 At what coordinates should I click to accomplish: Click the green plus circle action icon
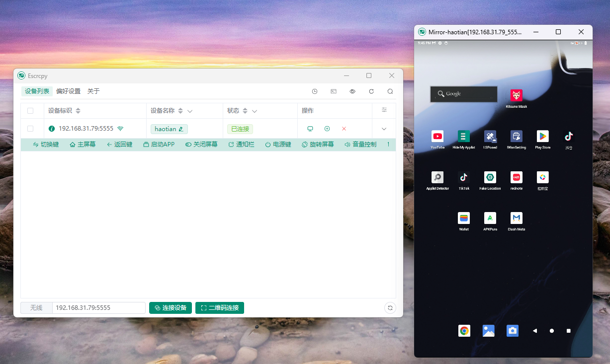327,129
